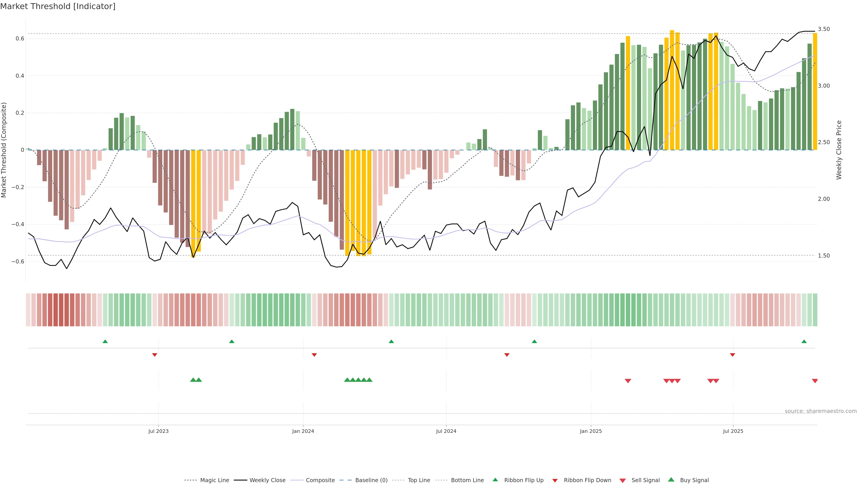Click the Ribbon Flip Down legend icon
Image resolution: width=868 pixels, height=488 pixels.
point(555,481)
